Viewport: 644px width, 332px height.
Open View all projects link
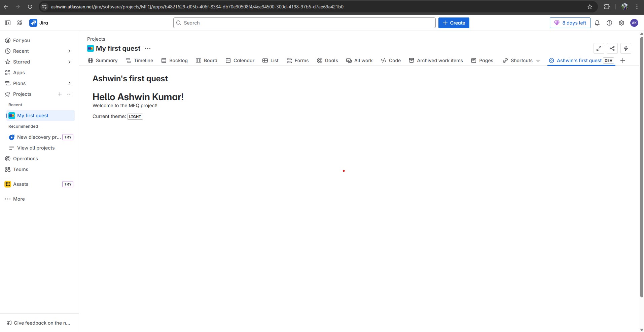(36, 148)
